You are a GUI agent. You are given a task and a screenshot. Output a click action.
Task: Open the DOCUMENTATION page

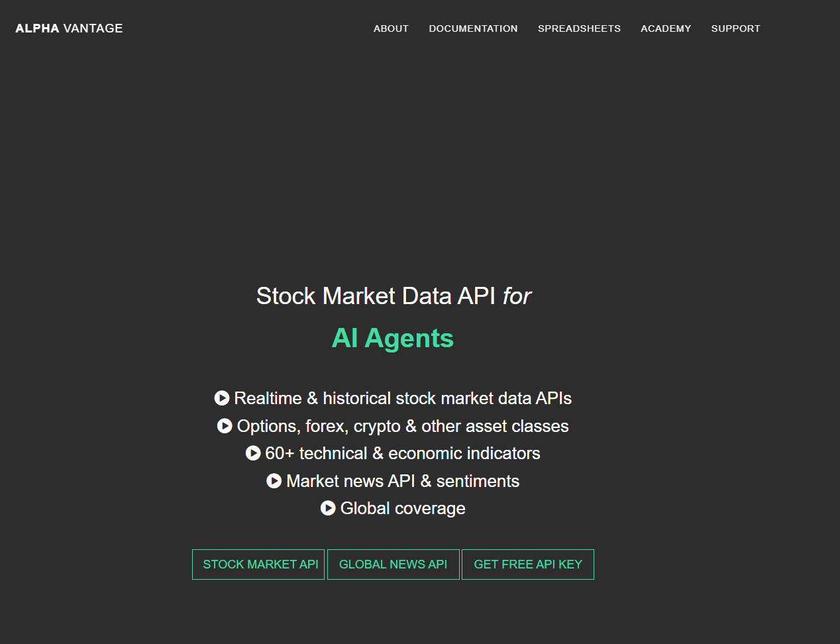[473, 28]
